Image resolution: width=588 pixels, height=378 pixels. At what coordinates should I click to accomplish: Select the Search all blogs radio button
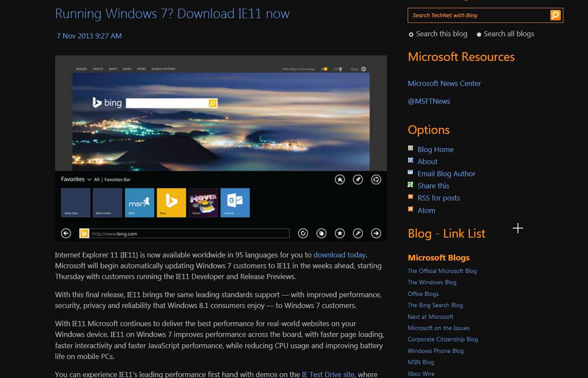(479, 35)
